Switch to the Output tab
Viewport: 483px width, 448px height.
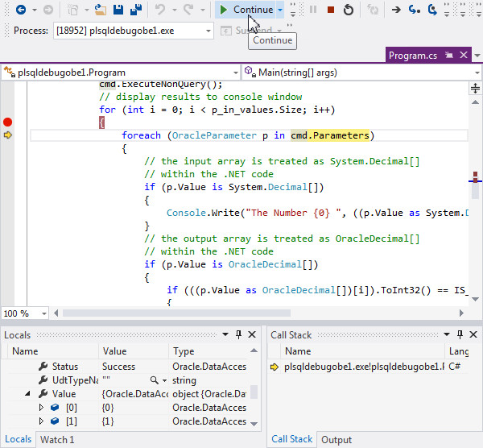point(336,440)
